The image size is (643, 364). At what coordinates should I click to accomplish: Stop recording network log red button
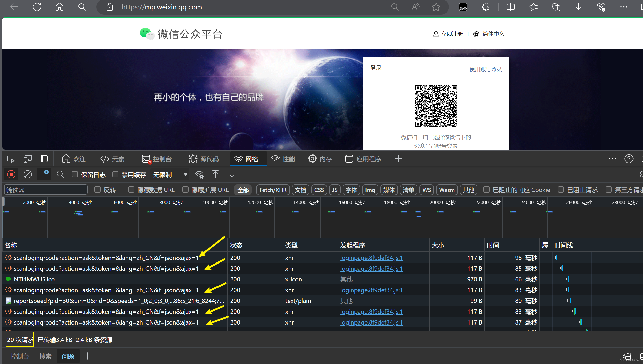pyautogui.click(x=11, y=175)
